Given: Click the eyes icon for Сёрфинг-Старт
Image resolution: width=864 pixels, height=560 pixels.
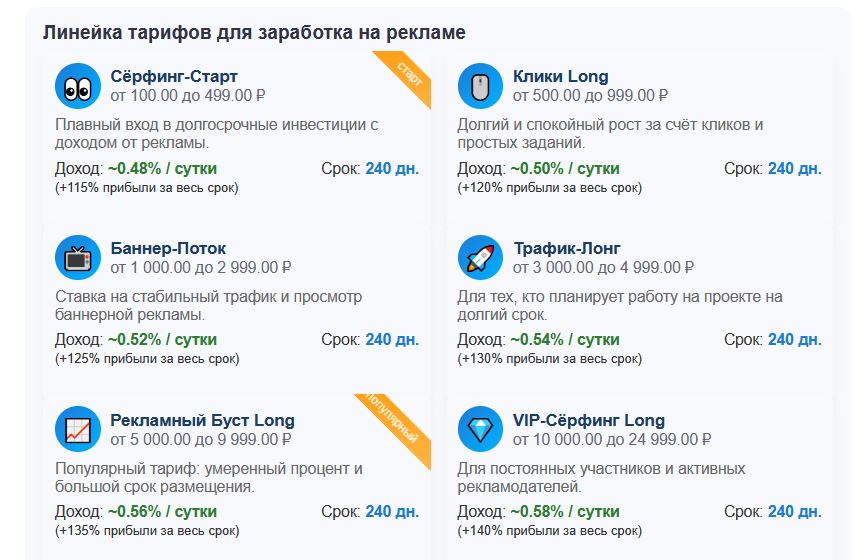Looking at the screenshot, I should tap(77, 86).
